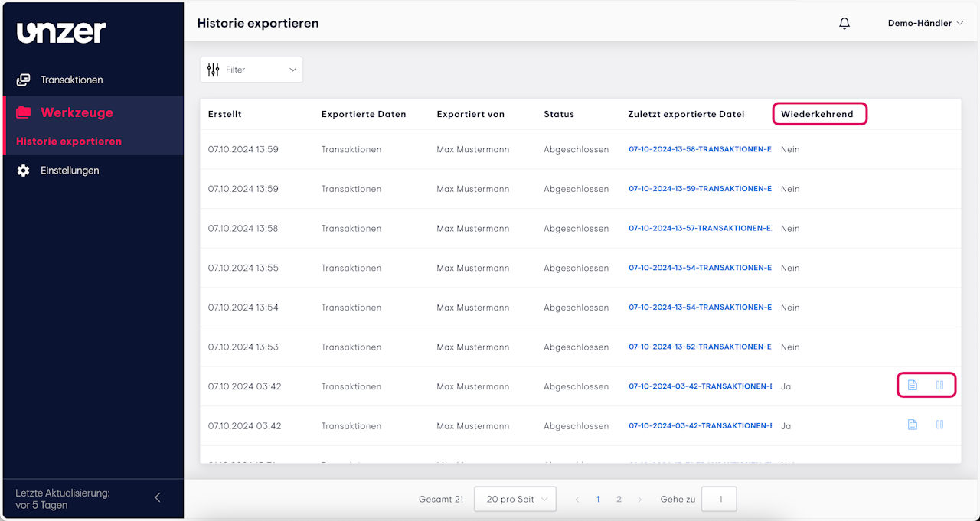Screen dimensions: 980x521
Task: Go to Transaktionen in the sidebar
Action: (x=71, y=80)
